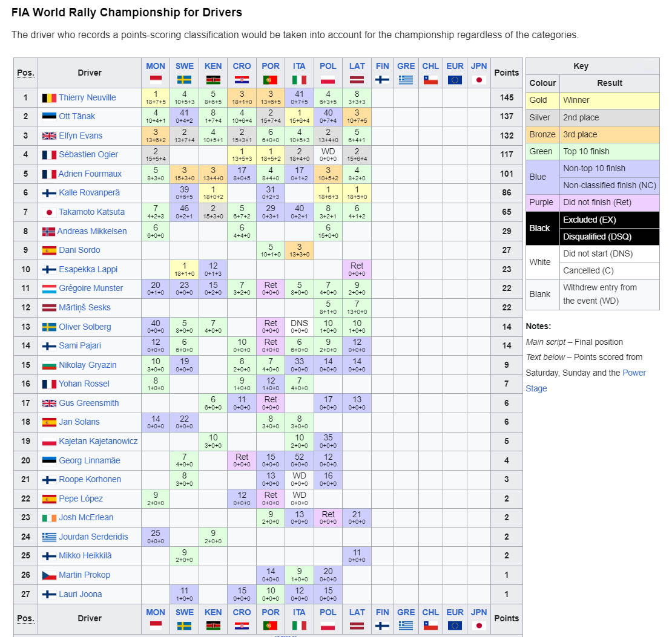Click the Belgian flag beside Thierry Neuville
Image resolution: width=672 pixels, height=637 pixels.
tap(49, 97)
